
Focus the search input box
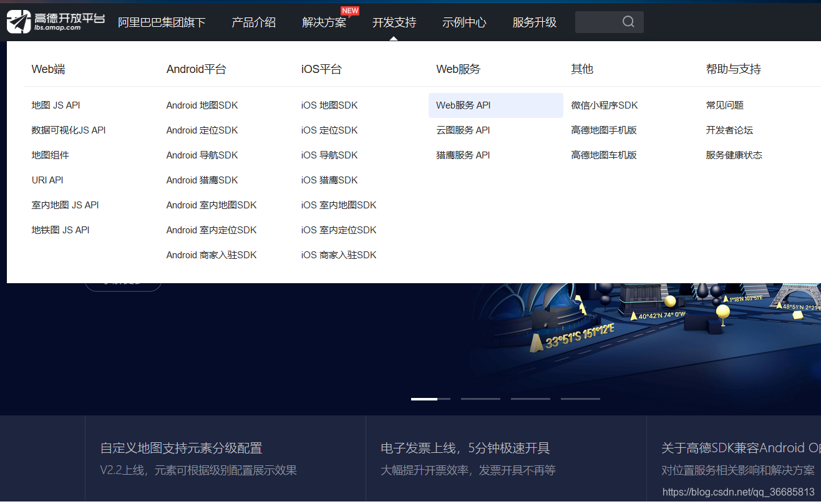point(609,22)
